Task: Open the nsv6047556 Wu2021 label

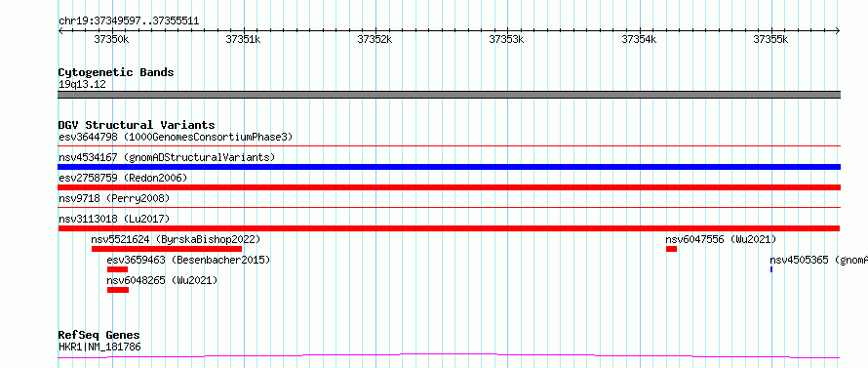Action: click(x=721, y=239)
